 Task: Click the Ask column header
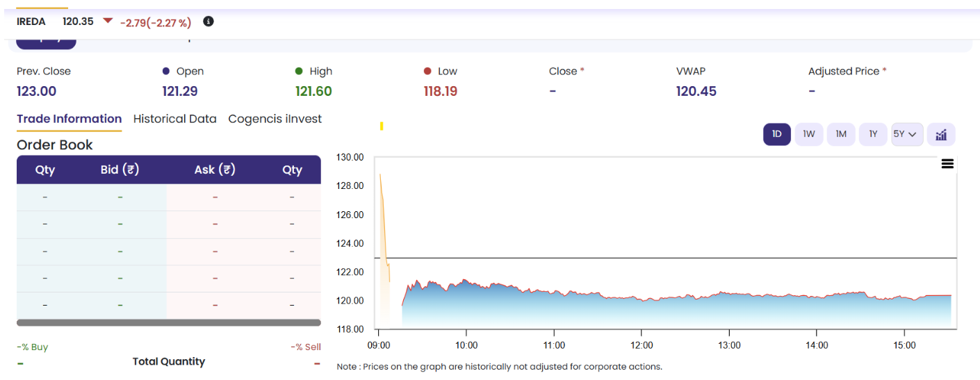215,170
